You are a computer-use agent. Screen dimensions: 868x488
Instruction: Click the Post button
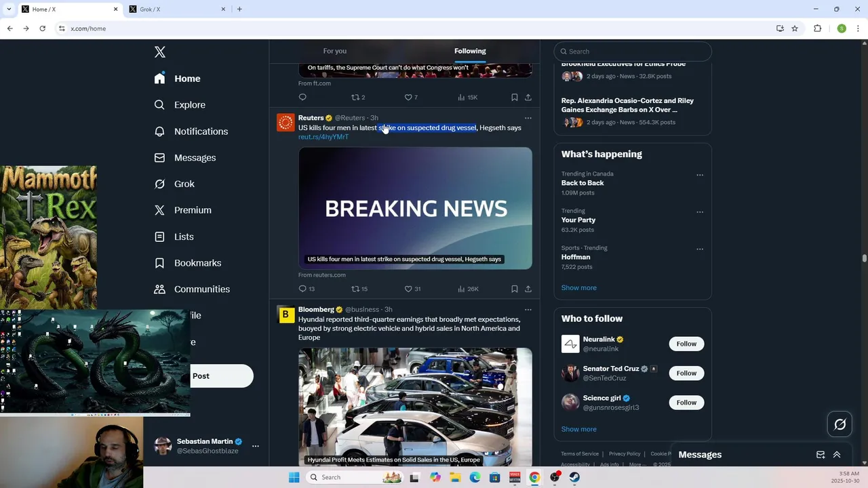tap(201, 376)
